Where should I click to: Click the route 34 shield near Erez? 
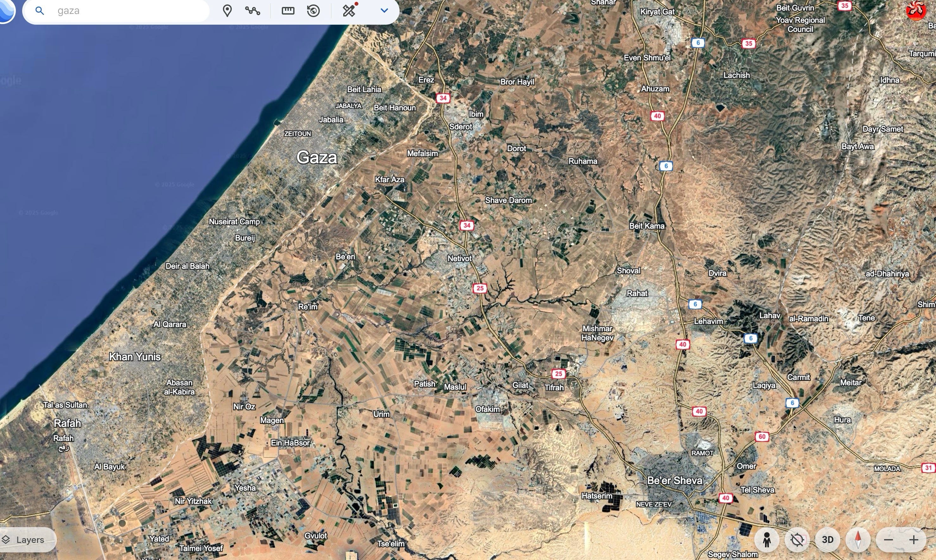pyautogui.click(x=443, y=98)
